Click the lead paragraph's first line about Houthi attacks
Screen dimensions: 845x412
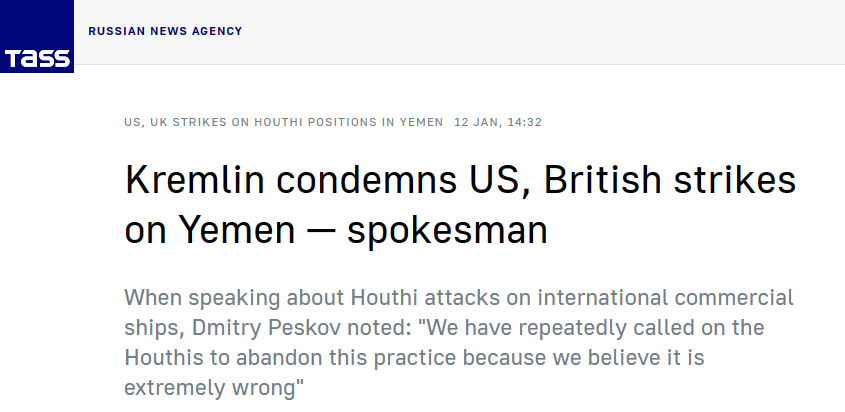pos(459,298)
